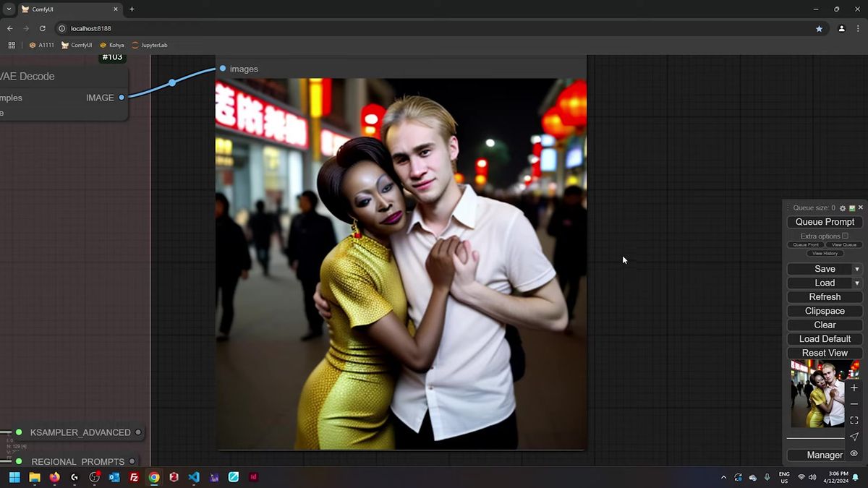Click the Clear button
This screenshot has height=488, width=868.
(x=825, y=325)
